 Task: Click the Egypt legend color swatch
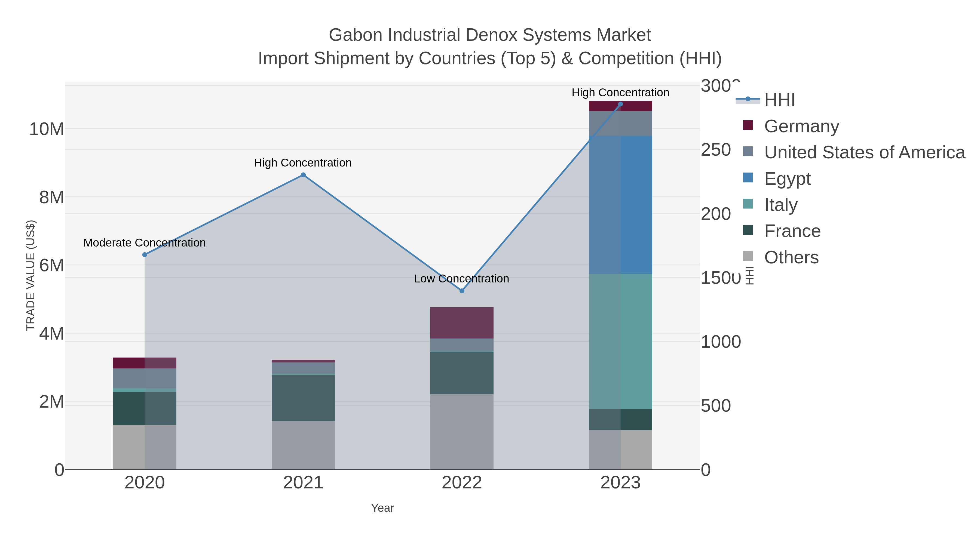[x=748, y=178]
